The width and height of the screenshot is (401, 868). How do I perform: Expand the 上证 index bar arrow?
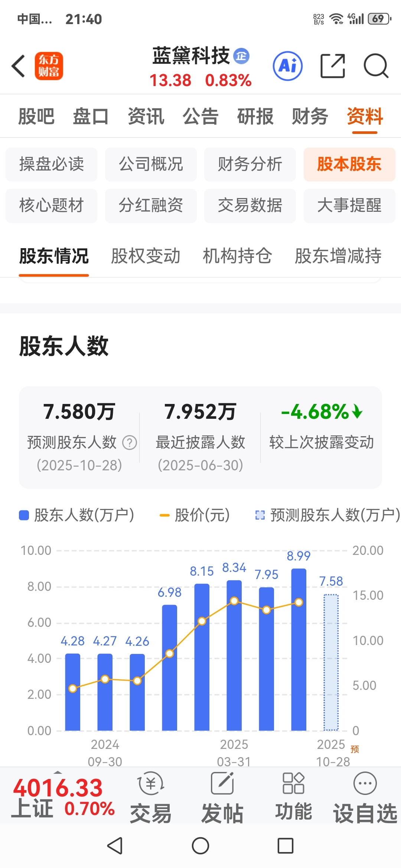click(x=58, y=772)
